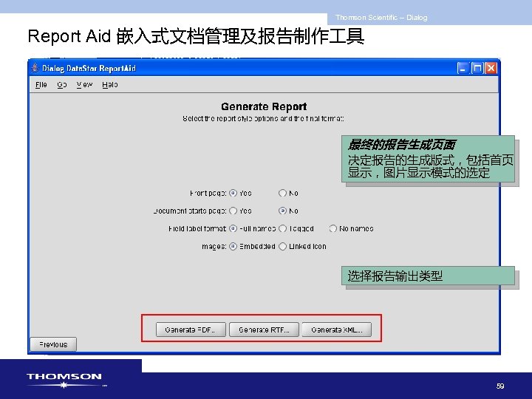
Task: Choose Tagged field label format
Action: (282, 228)
